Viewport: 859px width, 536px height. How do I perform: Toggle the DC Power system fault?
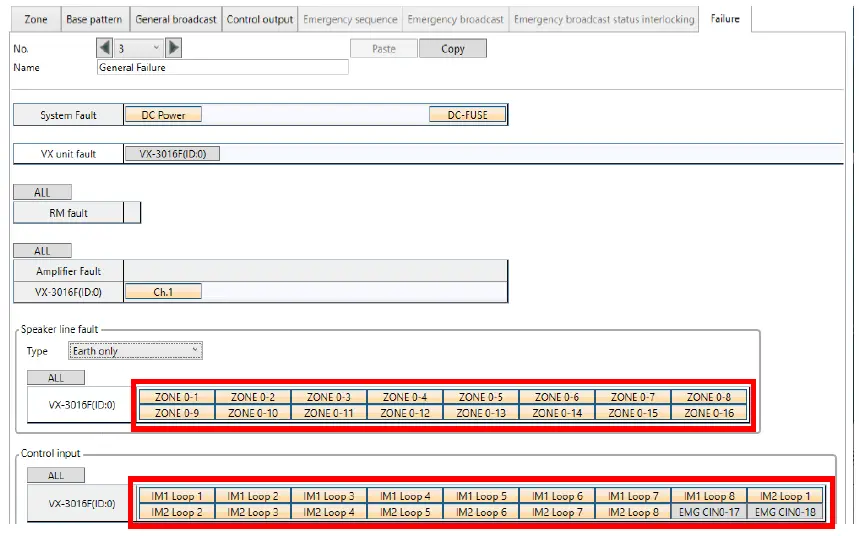tap(163, 115)
